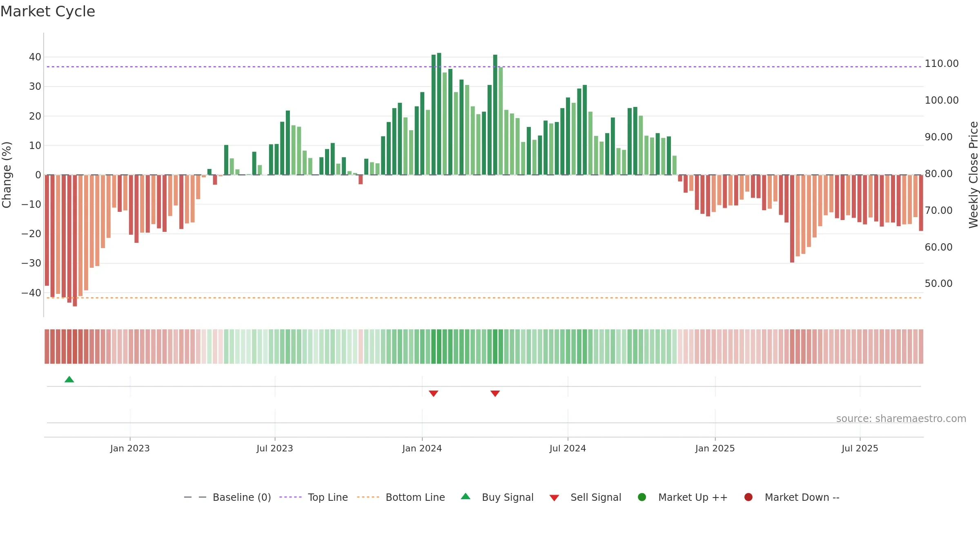Click the first red Sell Signal marker near Jan 2024
This screenshot has height=551, width=980.
point(434,393)
